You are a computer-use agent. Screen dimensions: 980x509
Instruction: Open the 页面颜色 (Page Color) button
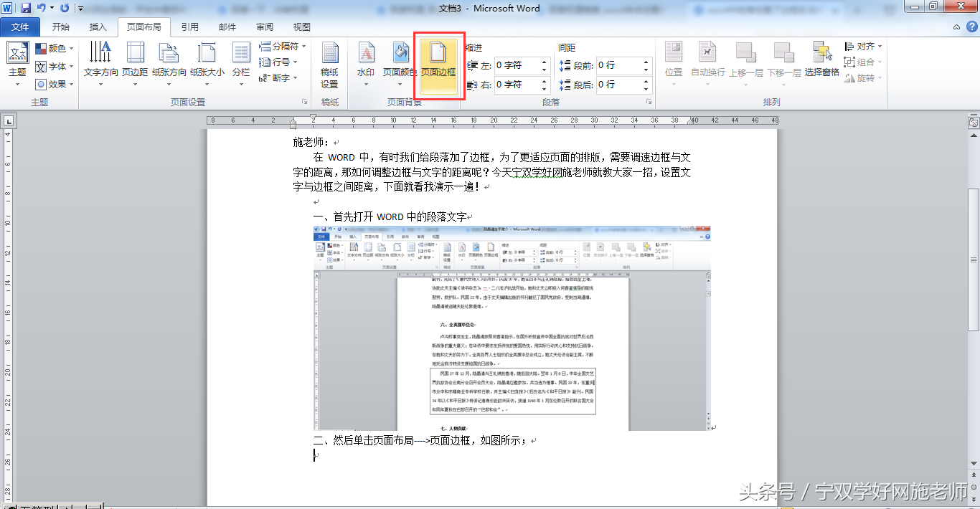pyautogui.click(x=400, y=64)
